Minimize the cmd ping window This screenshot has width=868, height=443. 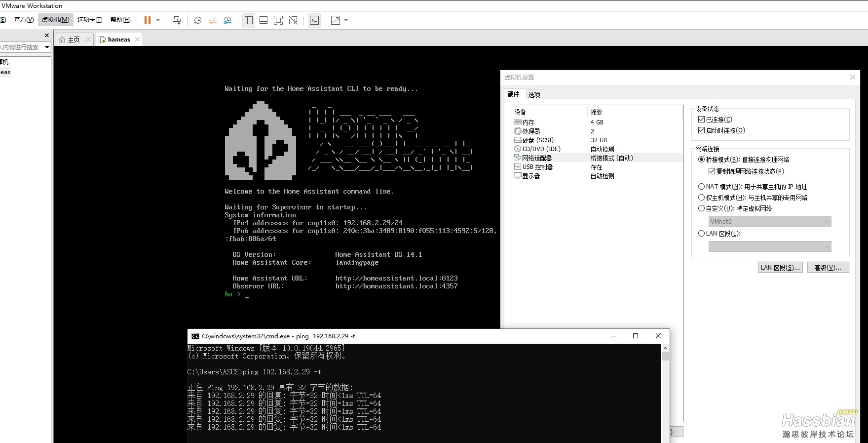point(613,336)
